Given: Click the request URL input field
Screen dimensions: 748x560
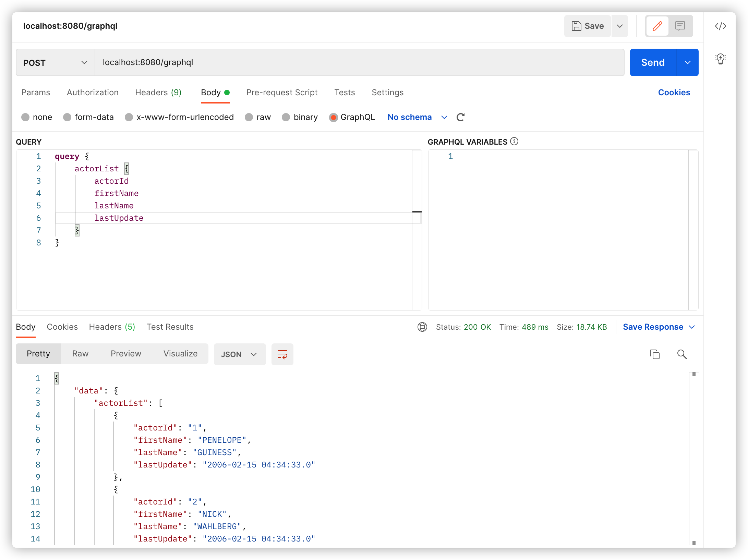Looking at the screenshot, I should pos(359,62).
